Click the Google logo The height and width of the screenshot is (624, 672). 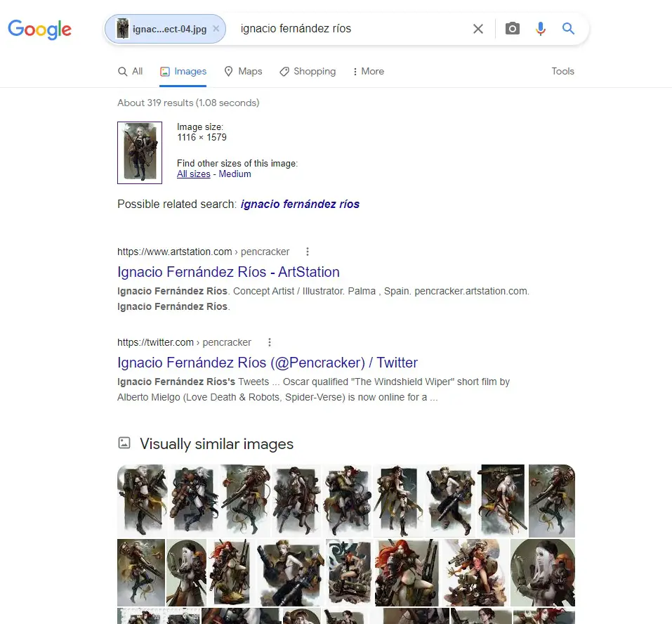pos(39,30)
